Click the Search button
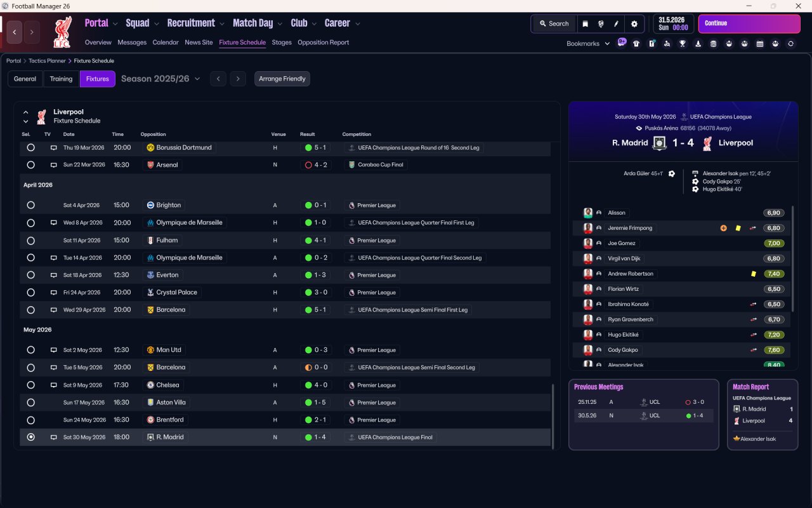The height and width of the screenshot is (508, 812). click(x=554, y=23)
